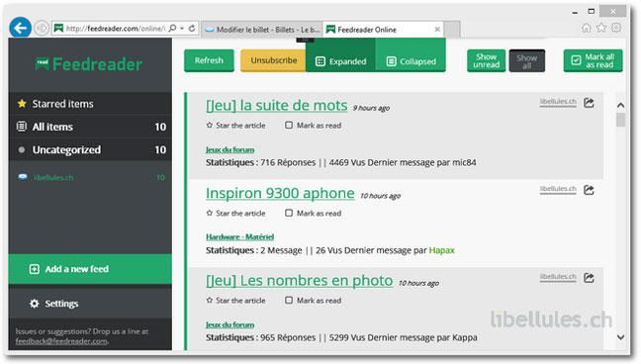641x364 pixels.
Task: Click the plus icon on Add a new feed
Action: coord(35,269)
